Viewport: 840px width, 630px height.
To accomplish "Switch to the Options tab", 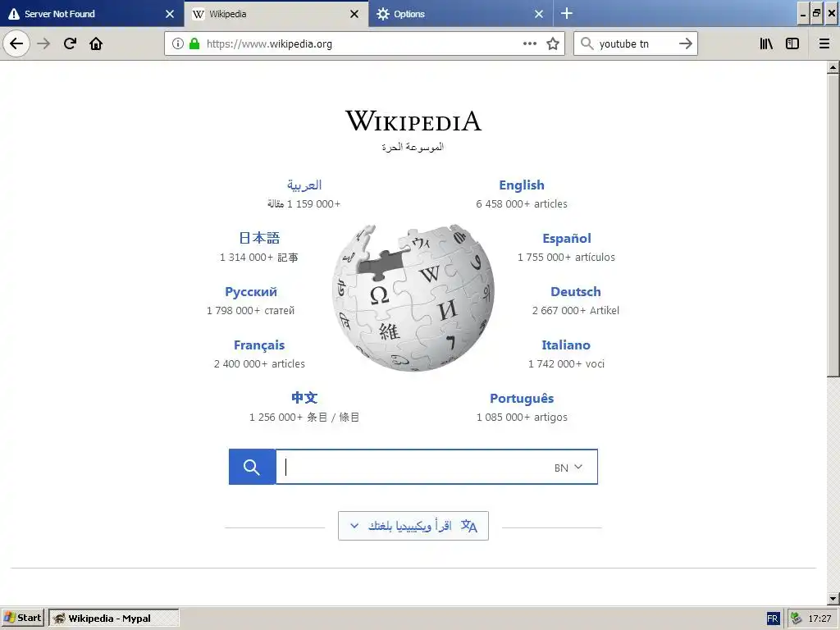I will pyautogui.click(x=461, y=14).
